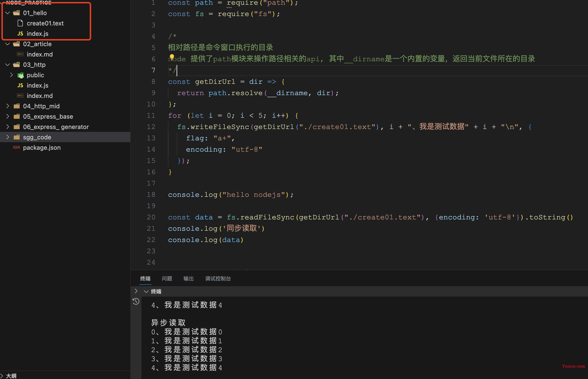Expand the 06_express_ generator folder chevron
This screenshot has height=379, width=588.
click(8, 127)
